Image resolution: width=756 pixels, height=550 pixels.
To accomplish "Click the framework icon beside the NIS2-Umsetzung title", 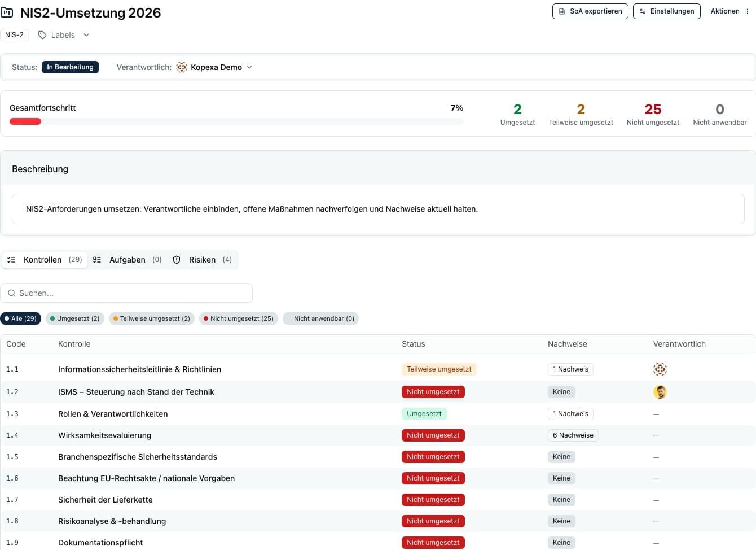I will point(7,12).
